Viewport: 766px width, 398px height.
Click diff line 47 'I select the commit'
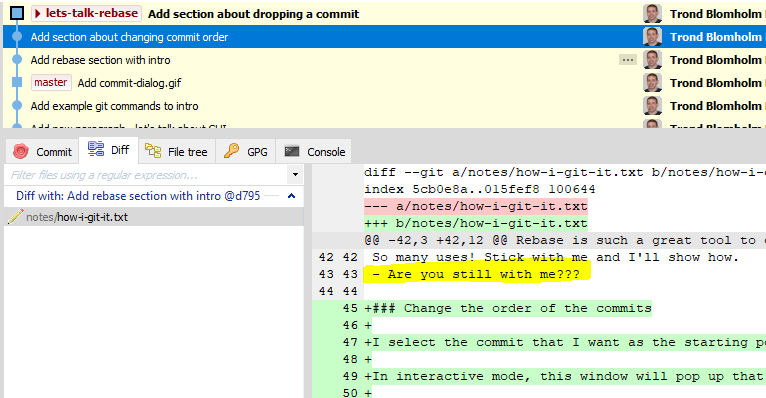pyautogui.click(x=565, y=342)
